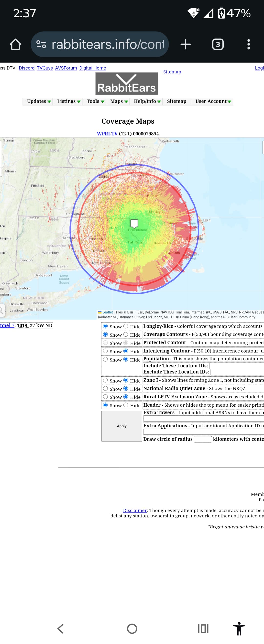
Task: Click the RabbitEars logo
Action: [x=126, y=84]
